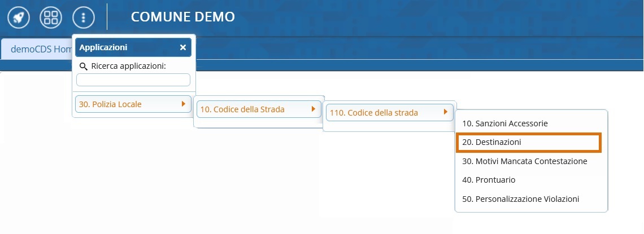Expand the Polizia Locale submenu arrow
This screenshot has width=644, height=234.
pos(183,104)
